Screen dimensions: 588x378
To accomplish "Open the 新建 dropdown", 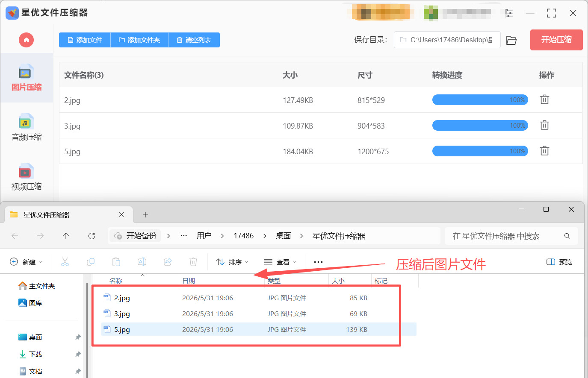I will (26, 262).
